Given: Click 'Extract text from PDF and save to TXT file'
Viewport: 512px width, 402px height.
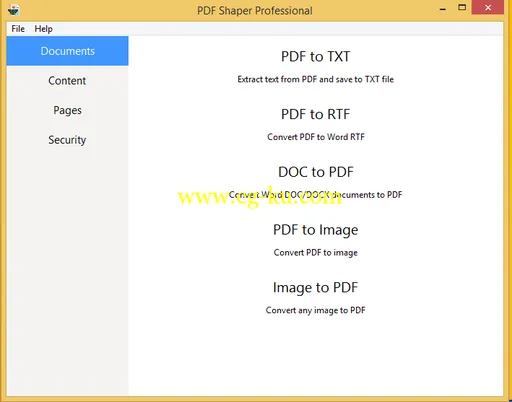Looking at the screenshot, I should (x=315, y=79).
